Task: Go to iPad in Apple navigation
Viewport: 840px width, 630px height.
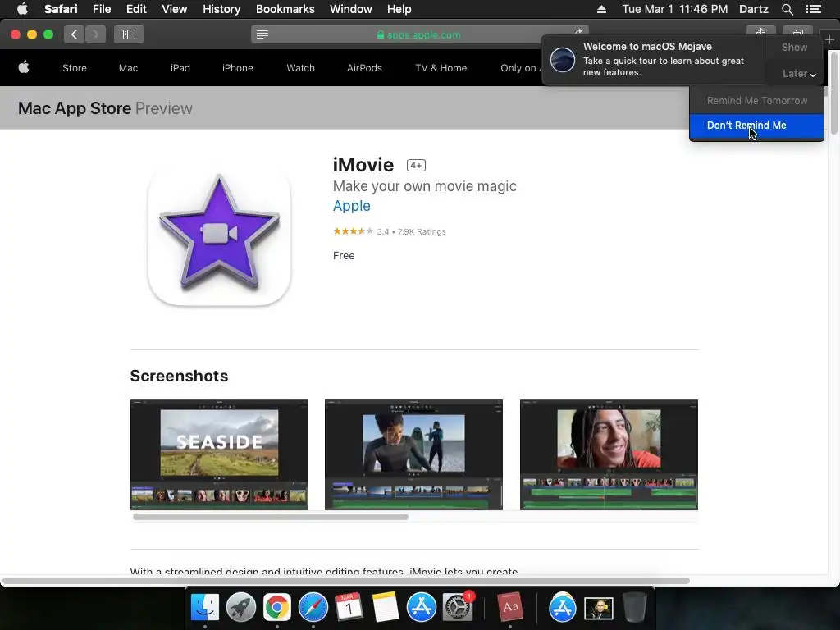Action: click(180, 68)
